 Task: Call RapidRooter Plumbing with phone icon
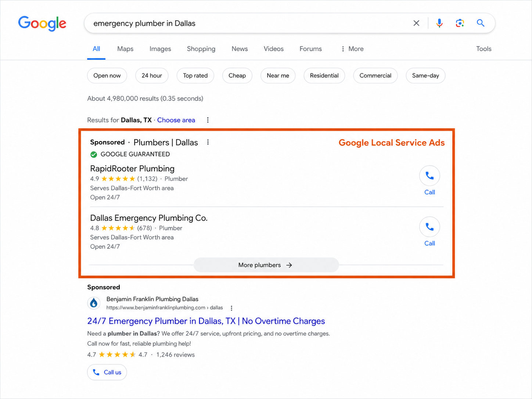point(429,176)
